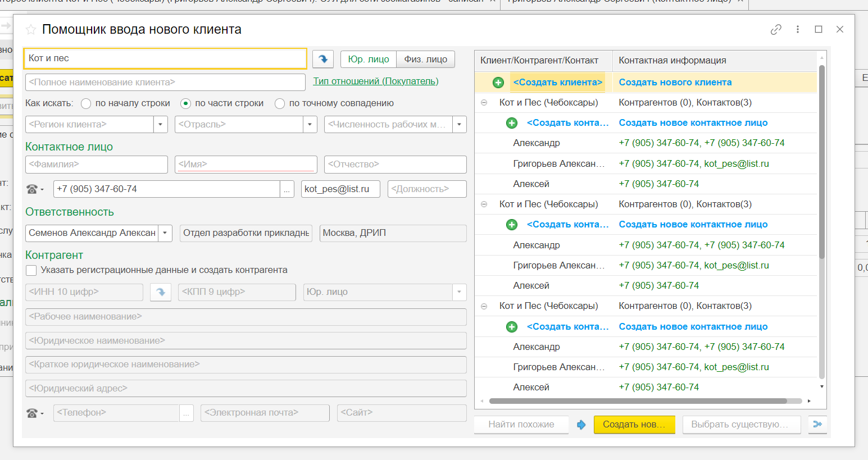
Task: Open the Регион клиента dropdown
Action: coord(161,125)
